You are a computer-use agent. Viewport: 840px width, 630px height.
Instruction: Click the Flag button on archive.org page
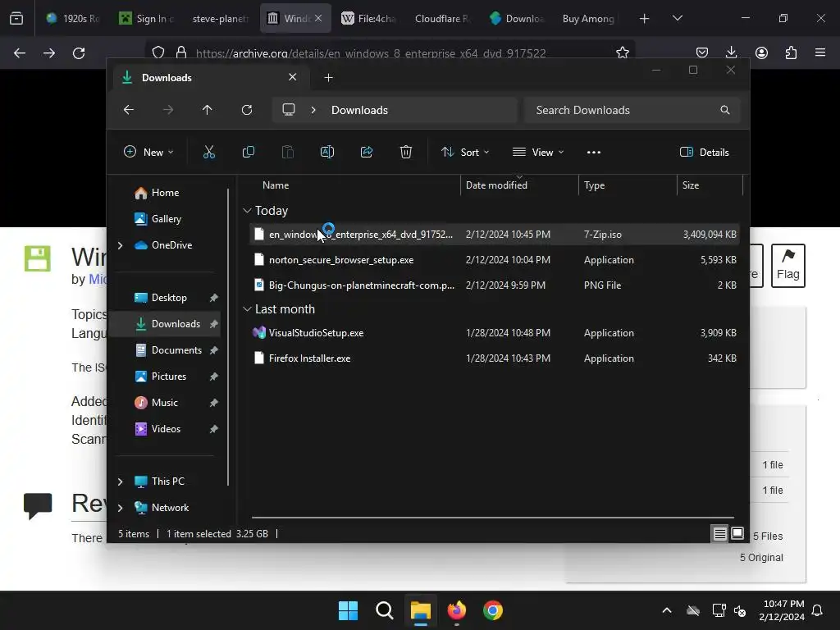788,266
